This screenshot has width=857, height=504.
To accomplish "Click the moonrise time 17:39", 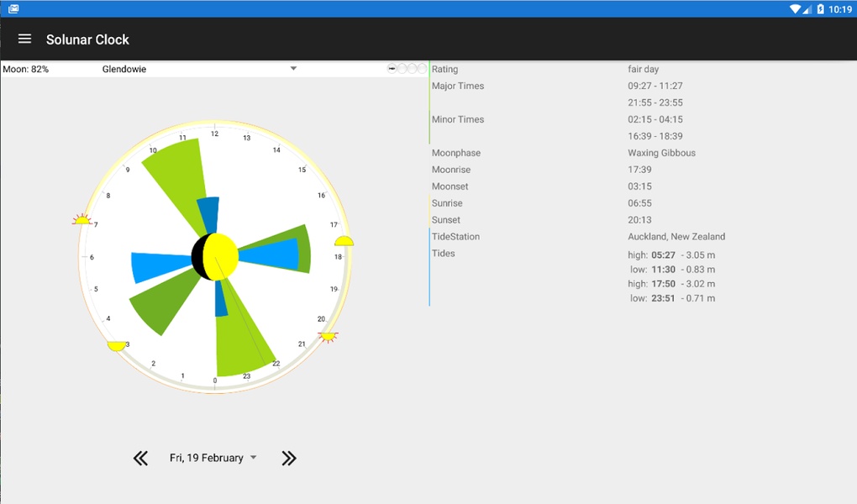I will pyautogui.click(x=639, y=170).
